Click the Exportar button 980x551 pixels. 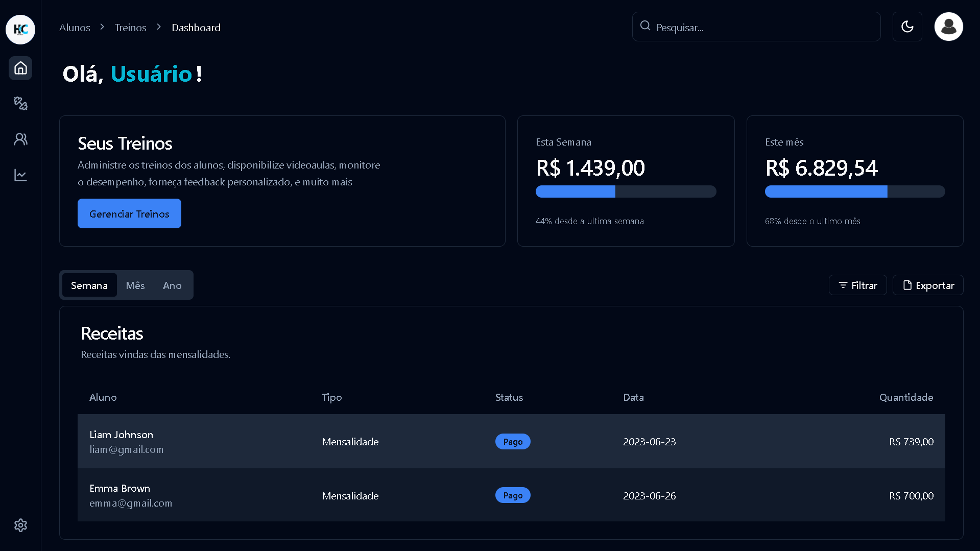[928, 285]
